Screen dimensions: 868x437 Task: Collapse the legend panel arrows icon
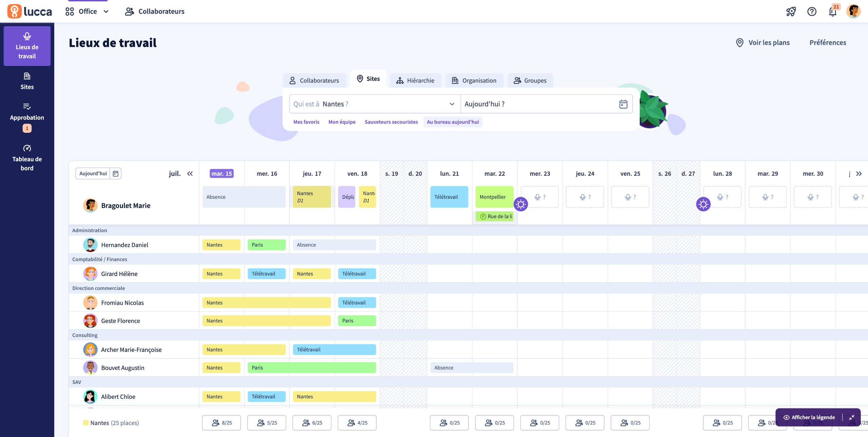852,417
